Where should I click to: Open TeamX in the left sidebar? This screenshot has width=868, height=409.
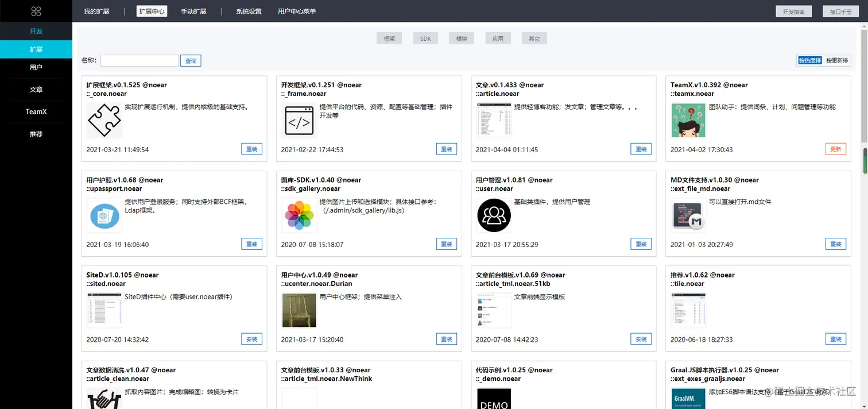tap(36, 111)
